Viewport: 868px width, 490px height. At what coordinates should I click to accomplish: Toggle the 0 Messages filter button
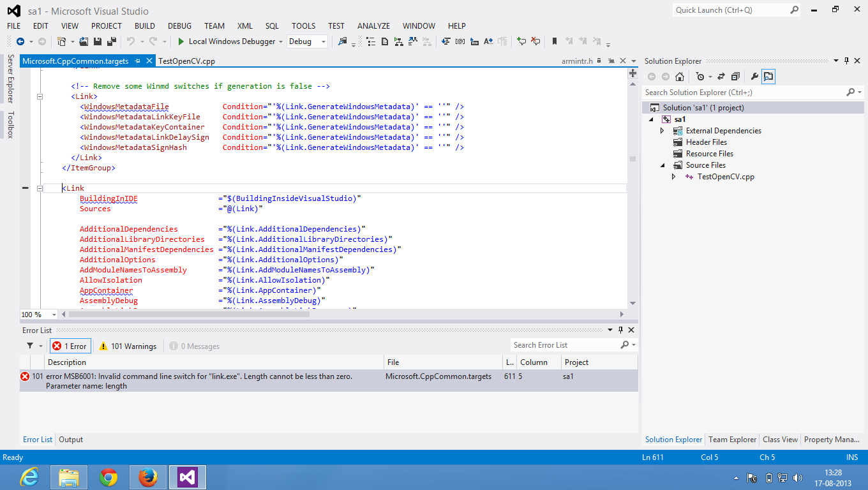point(195,346)
